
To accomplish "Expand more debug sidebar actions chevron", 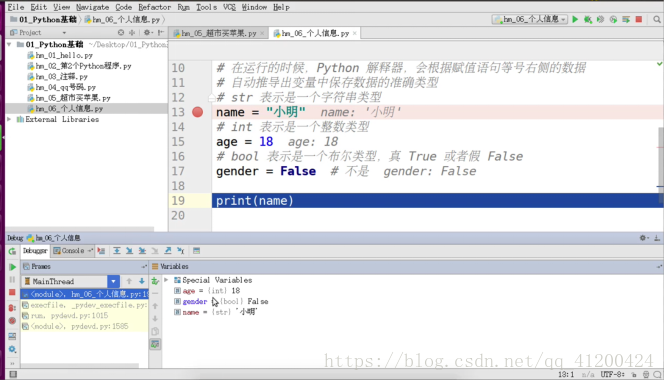I will [12, 364].
